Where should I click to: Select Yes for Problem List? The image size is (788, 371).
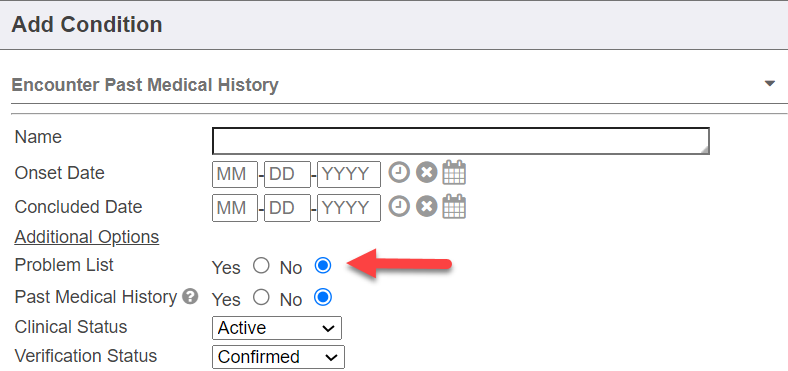[x=261, y=265]
